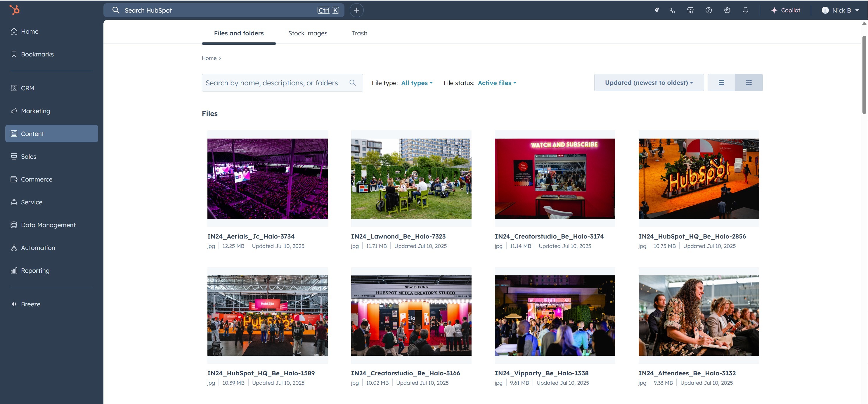Open Breeze in the sidebar

click(x=51, y=304)
